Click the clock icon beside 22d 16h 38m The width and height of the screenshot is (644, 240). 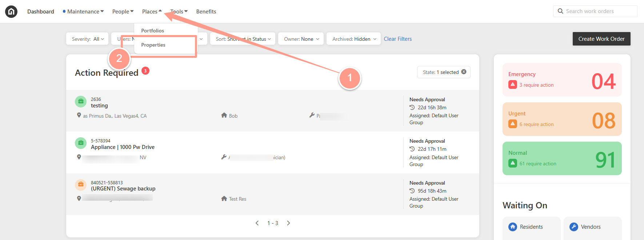[412, 107]
